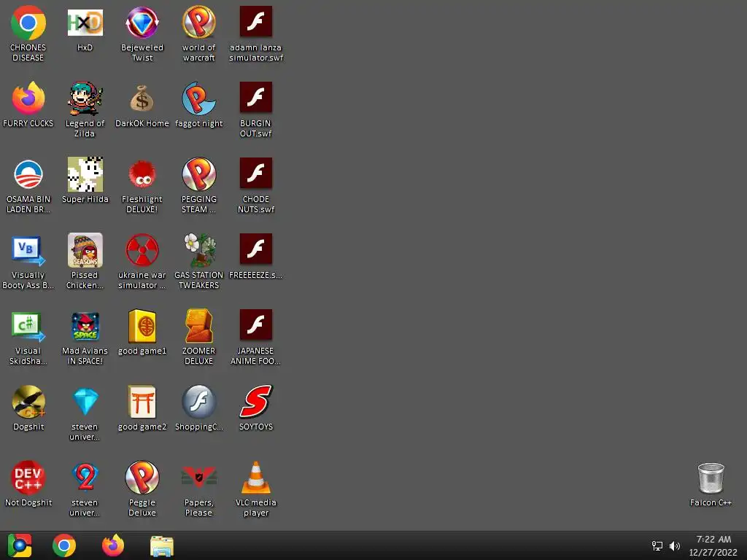Open Chrome from the taskbar
This screenshot has width=747, height=560.
click(x=64, y=545)
